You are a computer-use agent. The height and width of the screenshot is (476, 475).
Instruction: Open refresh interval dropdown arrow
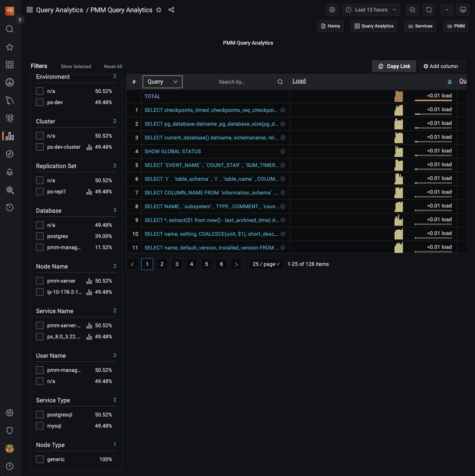(447, 10)
